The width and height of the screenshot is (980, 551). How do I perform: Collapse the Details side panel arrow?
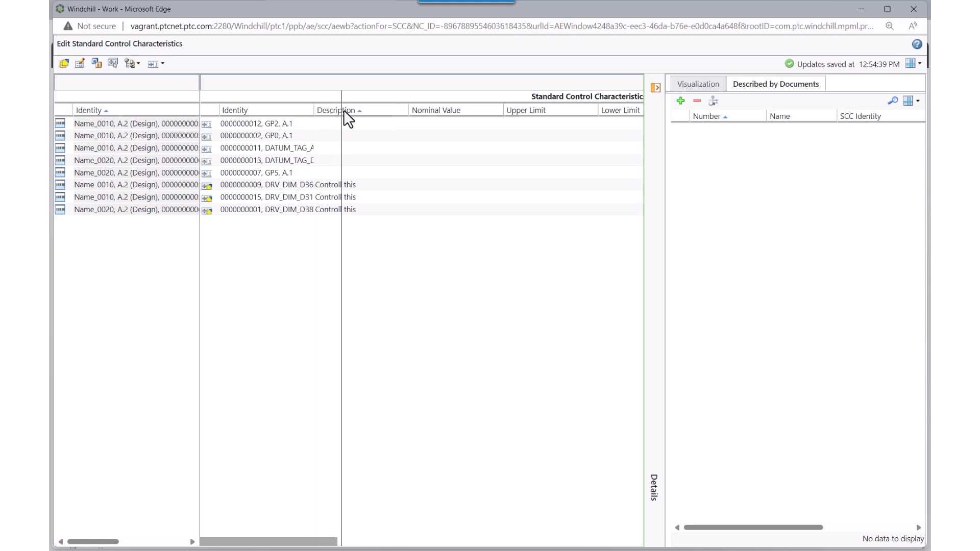pyautogui.click(x=655, y=88)
